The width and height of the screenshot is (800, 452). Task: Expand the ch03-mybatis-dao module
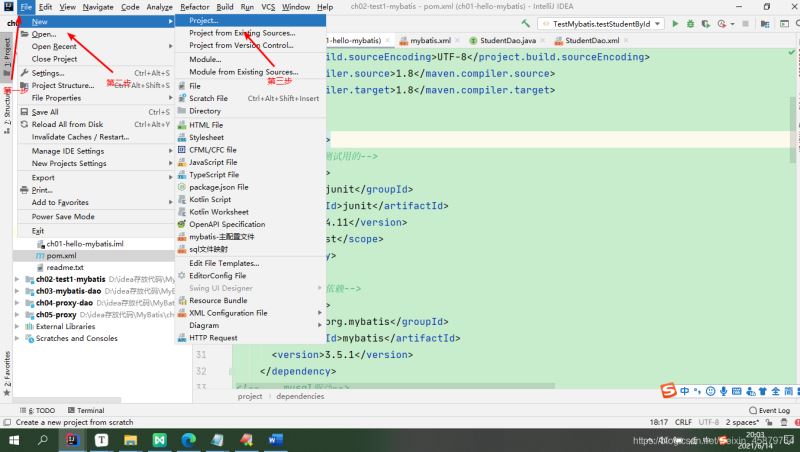coord(17,291)
